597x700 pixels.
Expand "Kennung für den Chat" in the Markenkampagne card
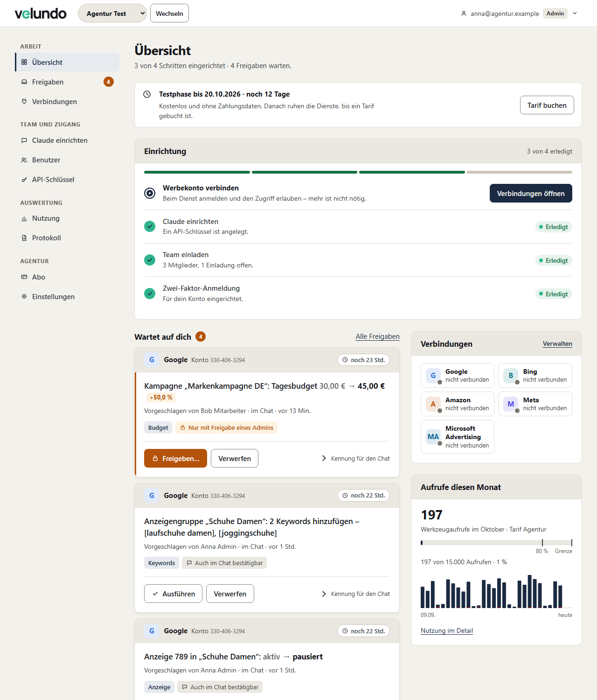356,458
